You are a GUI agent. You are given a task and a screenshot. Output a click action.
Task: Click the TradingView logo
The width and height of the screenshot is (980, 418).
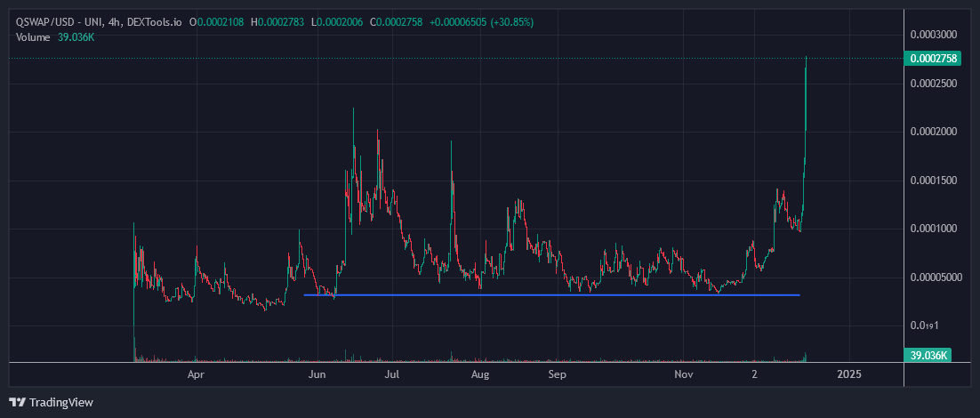tap(52, 402)
